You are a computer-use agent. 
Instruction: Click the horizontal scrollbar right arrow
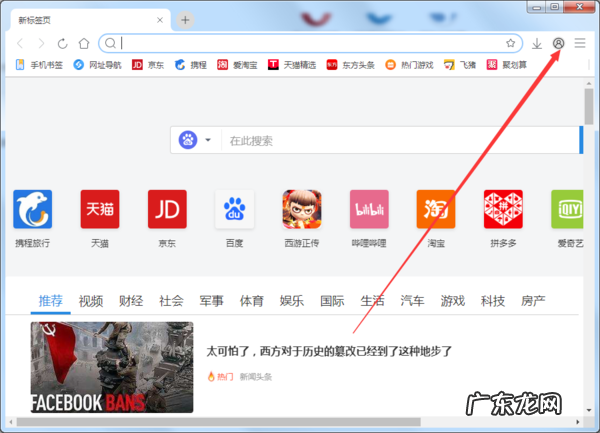click(x=577, y=422)
